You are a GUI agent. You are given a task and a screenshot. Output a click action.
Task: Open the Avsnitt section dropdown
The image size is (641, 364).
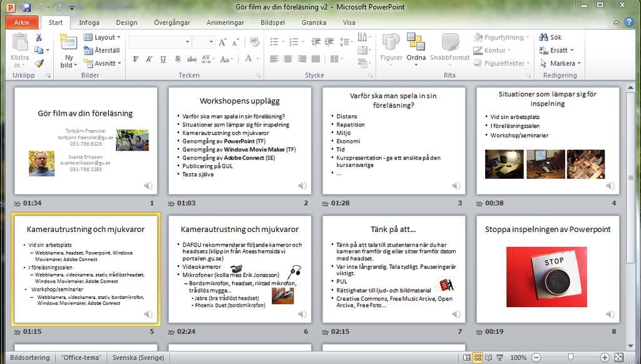[x=102, y=63]
